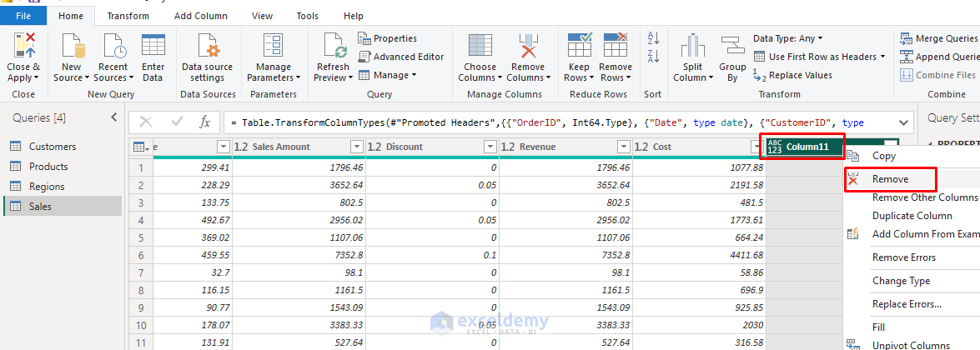
Task: Collapse the Queries pane
Action: (x=113, y=117)
